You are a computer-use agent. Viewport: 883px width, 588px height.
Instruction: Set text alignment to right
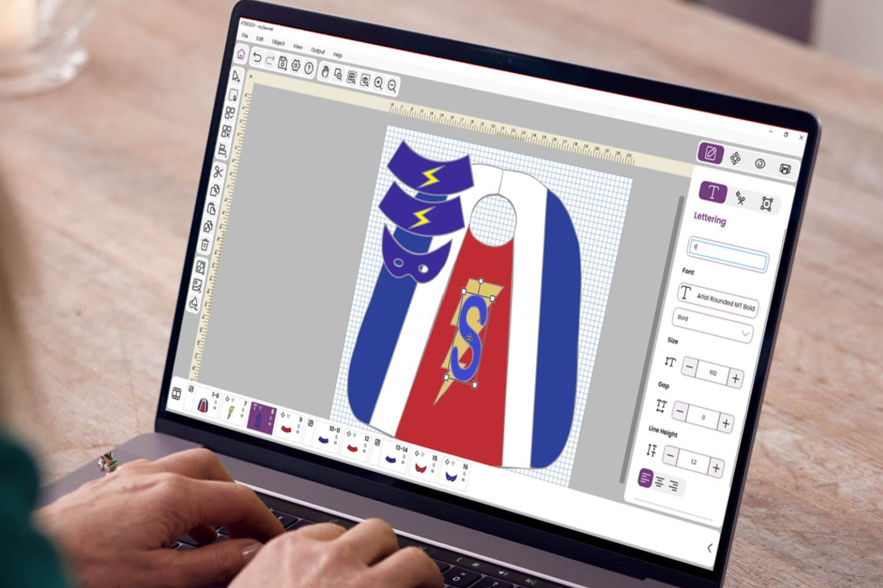coord(674,485)
